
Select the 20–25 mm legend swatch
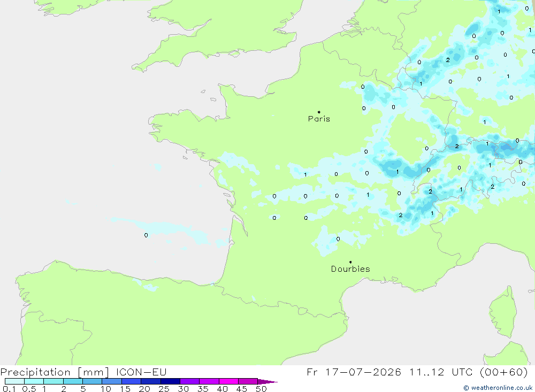point(151,381)
